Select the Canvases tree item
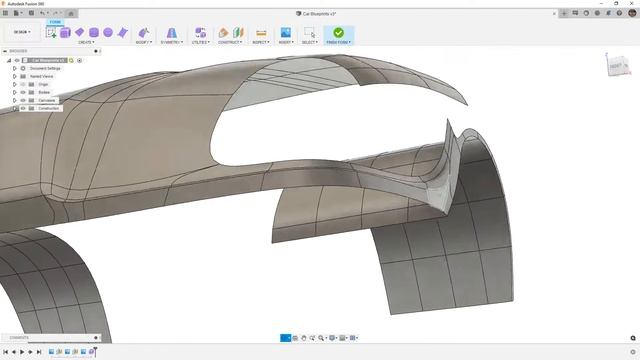The height and width of the screenshot is (360, 640). click(47, 100)
